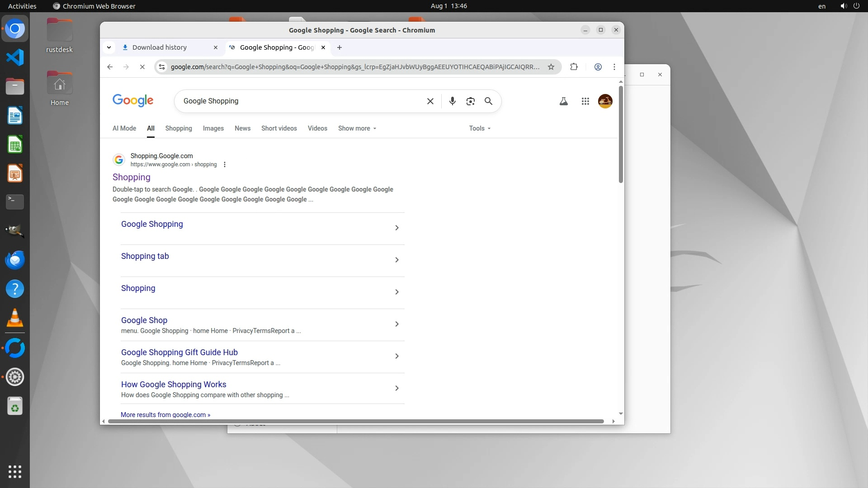Stop page loading button
The image size is (868, 488).
[142, 67]
